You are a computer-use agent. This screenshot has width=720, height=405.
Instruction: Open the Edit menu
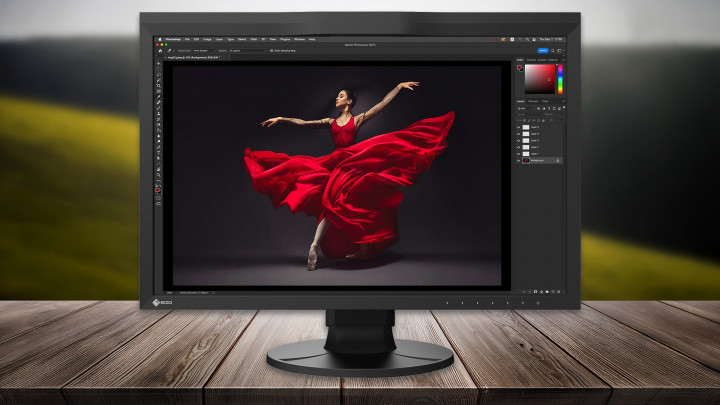(x=197, y=39)
